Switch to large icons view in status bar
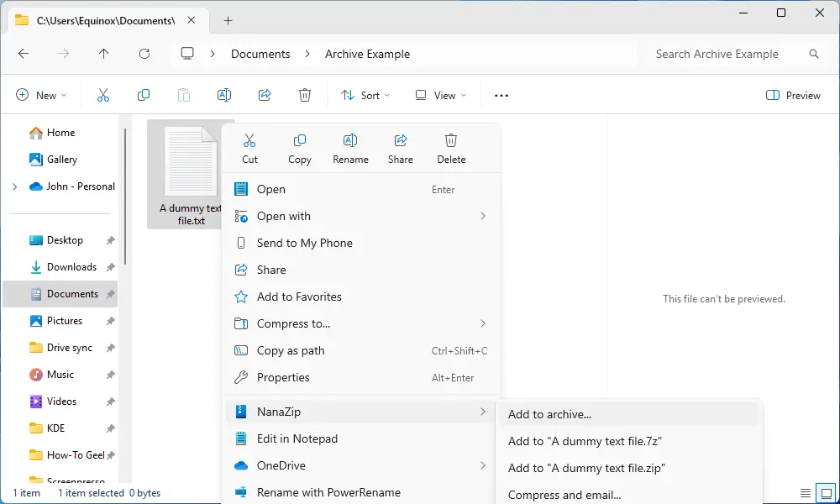This screenshot has width=840, height=504. (x=826, y=493)
